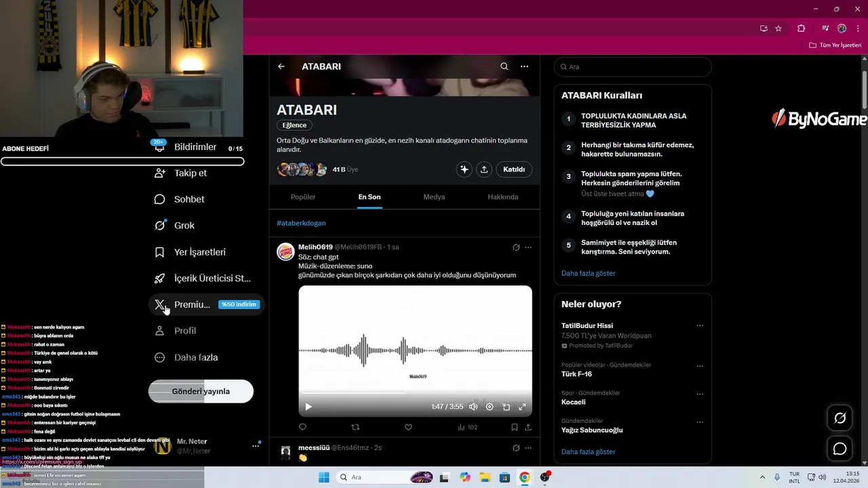This screenshot has width=868, height=488.
Task: Toggle picture-in-picture on the video player
Action: click(x=506, y=407)
